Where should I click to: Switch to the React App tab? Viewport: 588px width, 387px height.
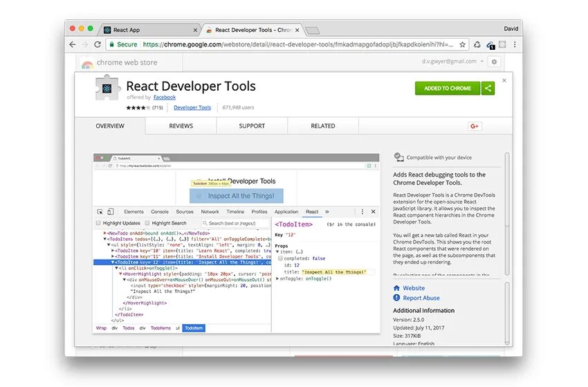[150, 30]
